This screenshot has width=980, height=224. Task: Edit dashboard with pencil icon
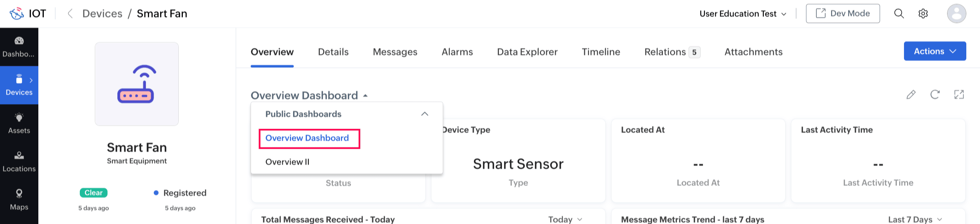(x=911, y=95)
